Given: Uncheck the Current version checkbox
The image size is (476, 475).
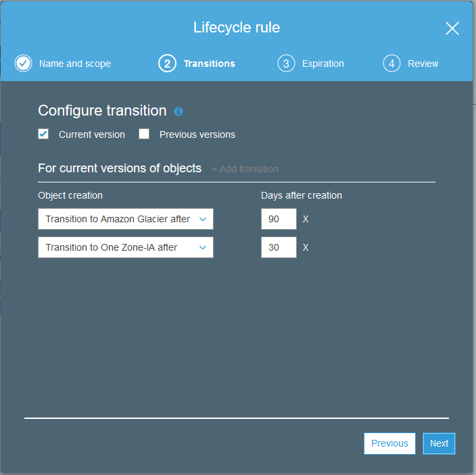Looking at the screenshot, I should tap(43, 134).
